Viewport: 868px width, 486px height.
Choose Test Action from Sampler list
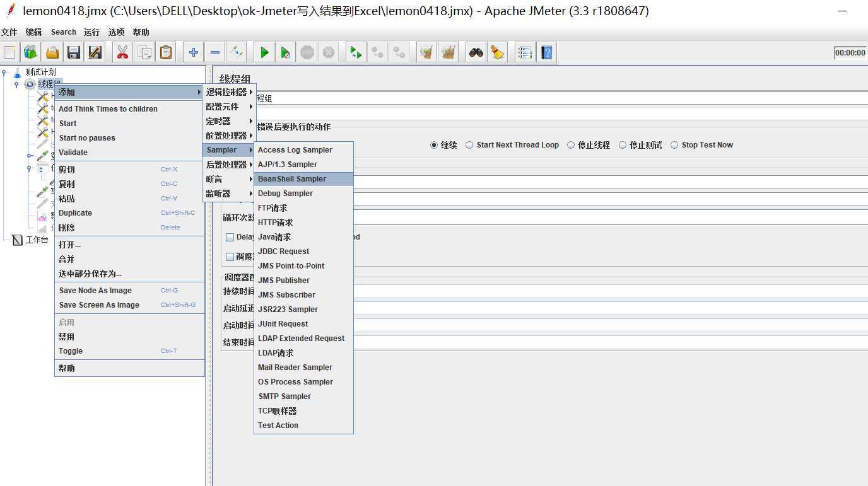click(x=303, y=425)
